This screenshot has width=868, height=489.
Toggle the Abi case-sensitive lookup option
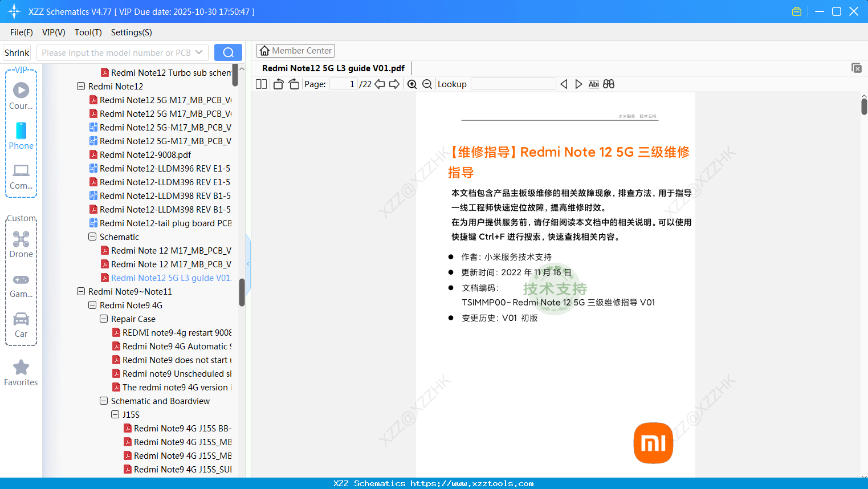[x=593, y=84]
